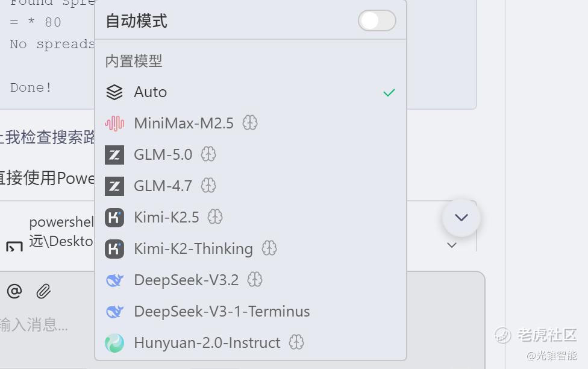Expand the powershell command block chevron
Screen dimensions: 588x369
click(452, 245)
